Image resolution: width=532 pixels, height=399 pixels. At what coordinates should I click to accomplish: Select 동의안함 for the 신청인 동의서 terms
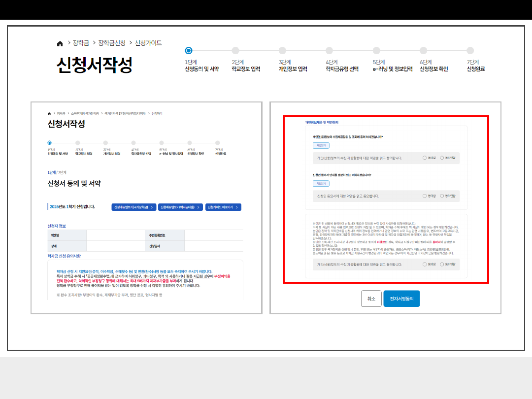tap(442, 196)
